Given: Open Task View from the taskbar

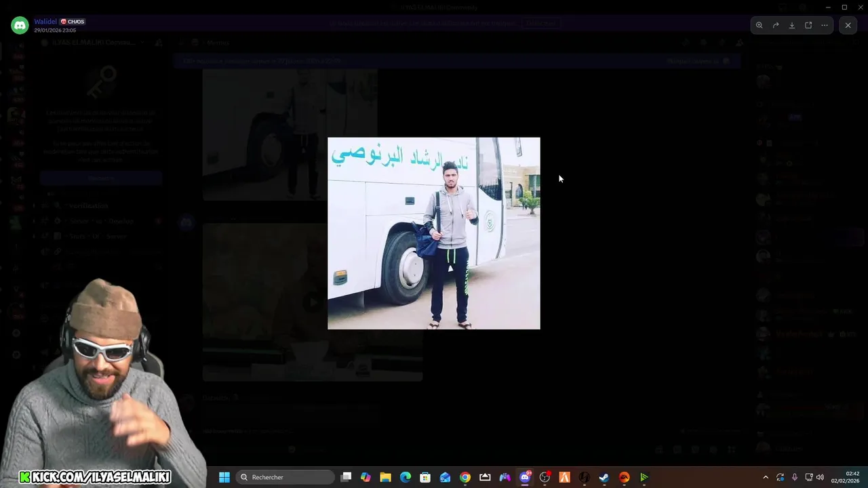Looking at the screenshot, I should tap(346, 477).
